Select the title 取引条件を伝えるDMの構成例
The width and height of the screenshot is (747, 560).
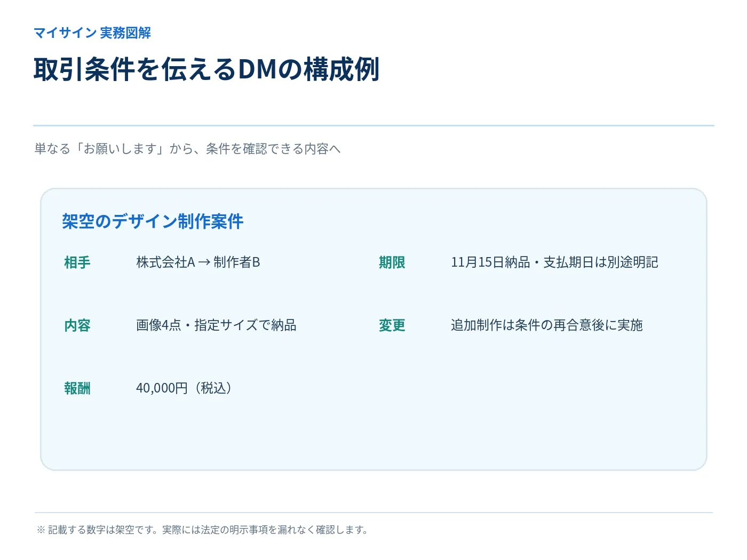pyautogui.click(x=206, y=69)
